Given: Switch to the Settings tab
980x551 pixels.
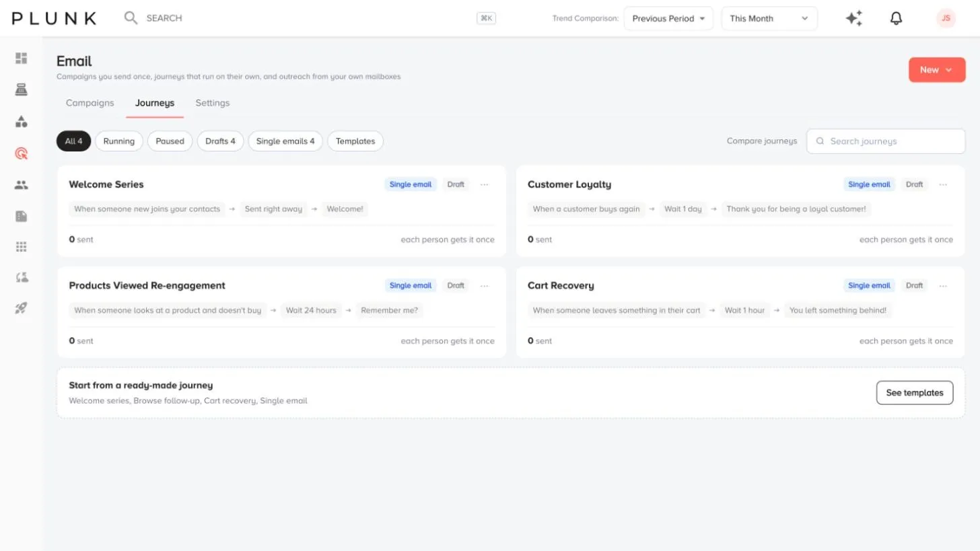Looking at the screenshot, I should pyautogui.click(x=213, y=103).
